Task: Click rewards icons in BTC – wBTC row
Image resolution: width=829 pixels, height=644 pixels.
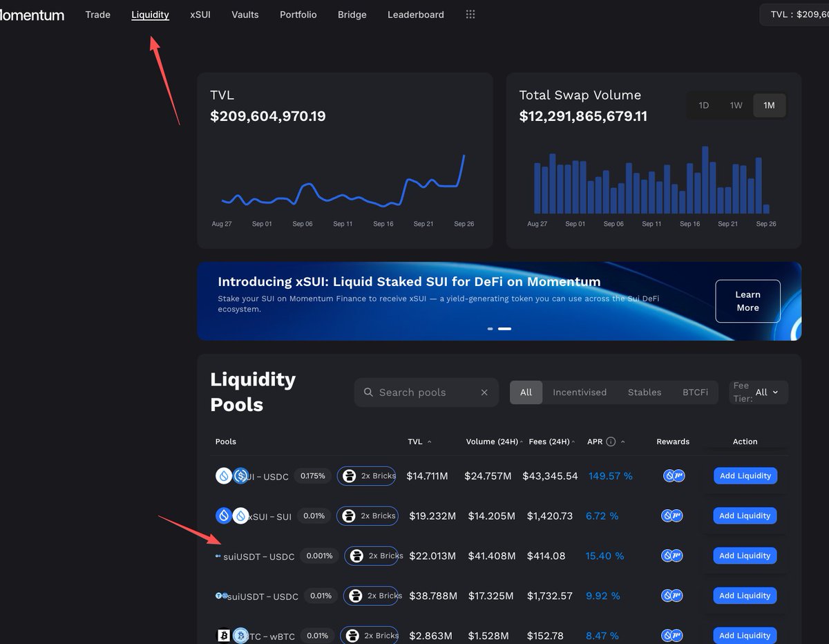Action: click(674, 636)
